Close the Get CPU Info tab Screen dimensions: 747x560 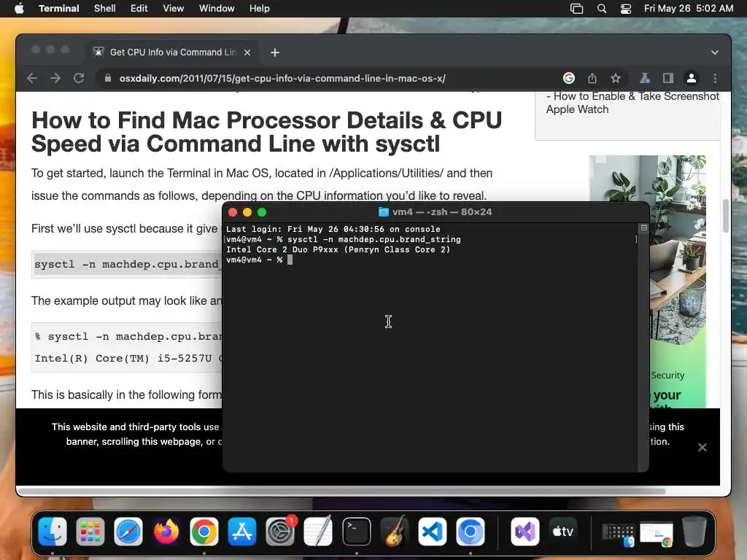pyautogui.click(x=247, y=52)
